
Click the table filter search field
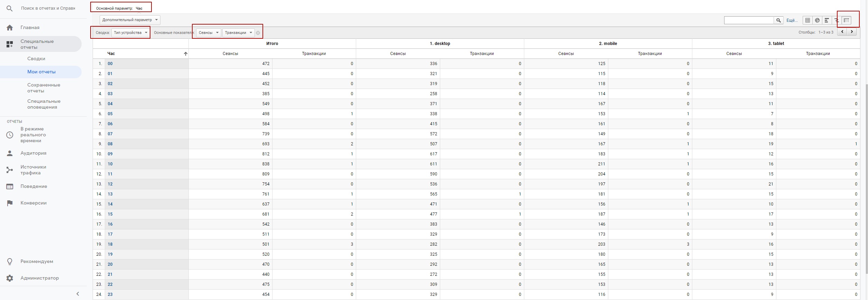[x=749, y=20]
